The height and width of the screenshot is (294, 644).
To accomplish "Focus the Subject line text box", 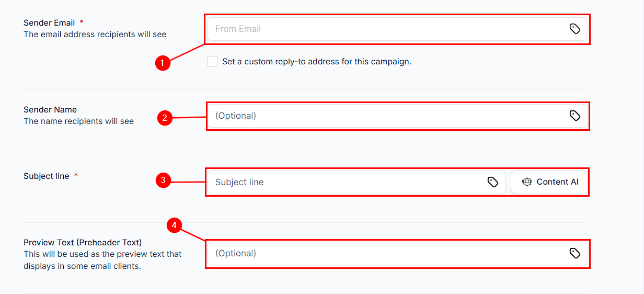I will point(356,182).
